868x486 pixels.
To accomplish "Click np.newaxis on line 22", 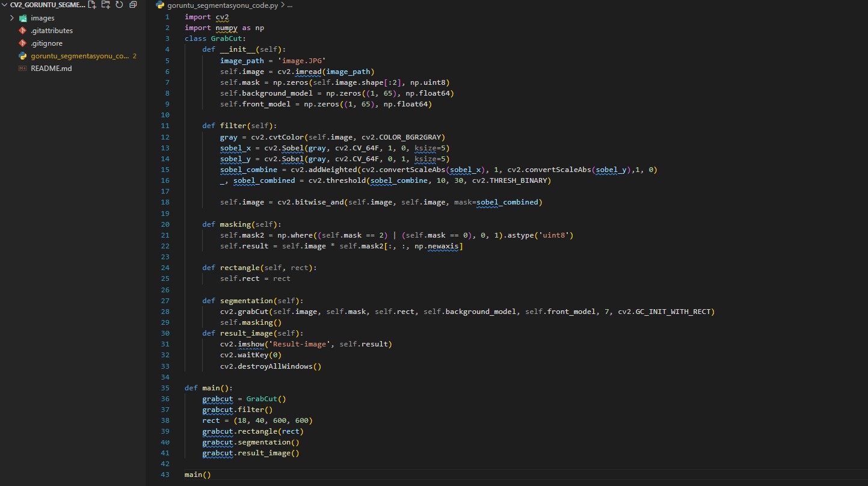I will [x=437, y=246].
